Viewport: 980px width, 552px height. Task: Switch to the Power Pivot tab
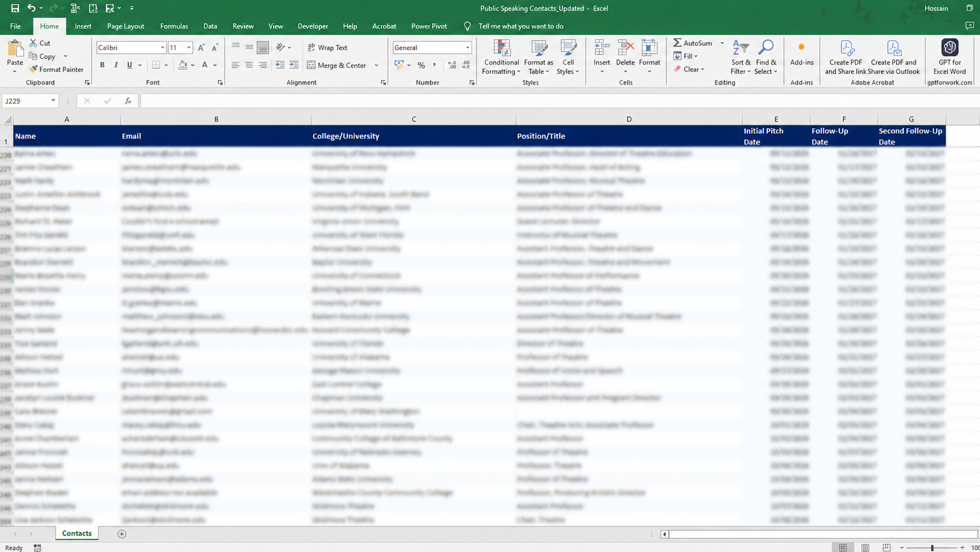pos(429,26)
